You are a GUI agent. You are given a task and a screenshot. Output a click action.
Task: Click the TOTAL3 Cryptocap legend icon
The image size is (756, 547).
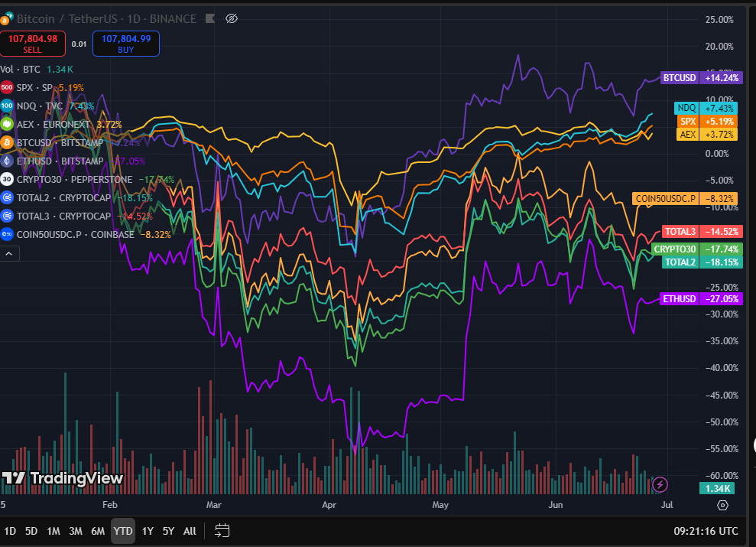coord(7,216)
